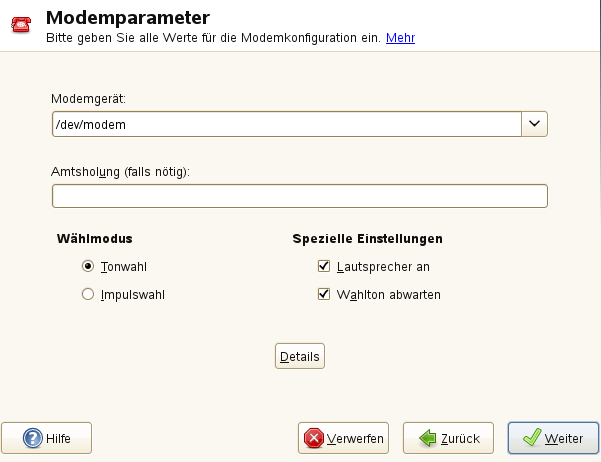This screenshot has height=462, width=601.
Task: Select the Tonwahl dial mode
Action: (88, 267)
